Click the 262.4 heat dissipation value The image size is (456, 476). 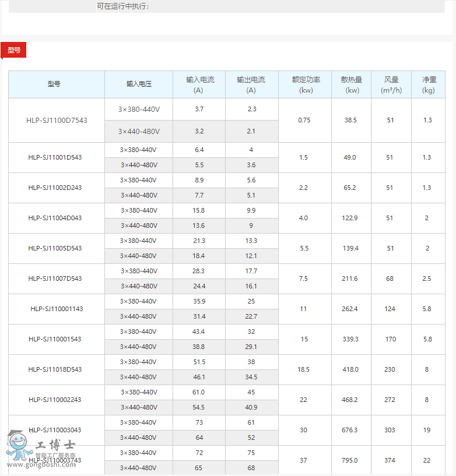(x=350, y=309)
